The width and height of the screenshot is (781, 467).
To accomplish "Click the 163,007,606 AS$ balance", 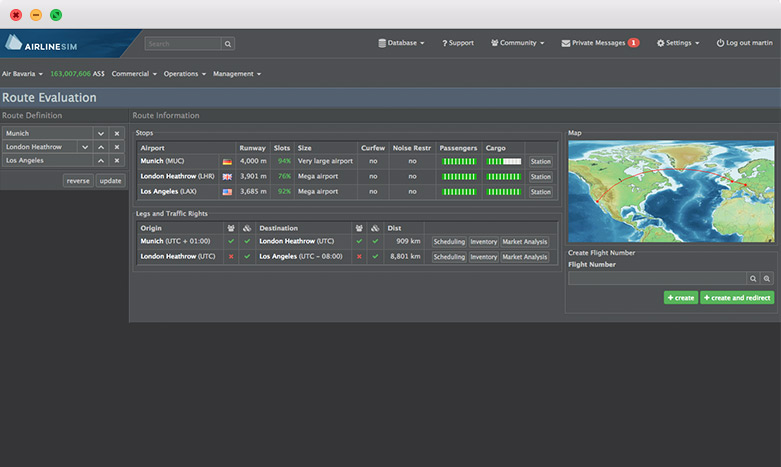I will click(x=77, y=74).
